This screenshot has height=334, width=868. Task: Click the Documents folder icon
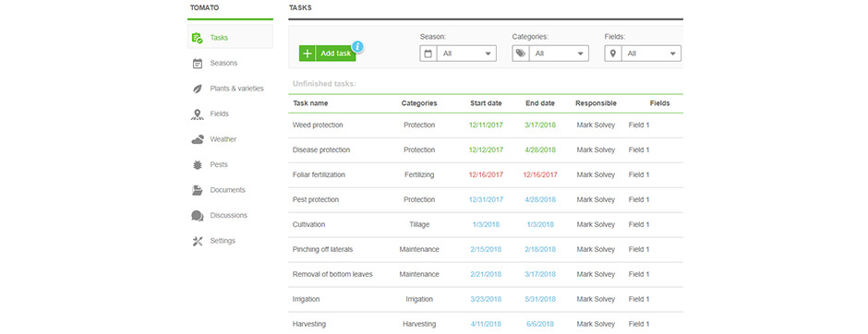[x=197, y=190]
